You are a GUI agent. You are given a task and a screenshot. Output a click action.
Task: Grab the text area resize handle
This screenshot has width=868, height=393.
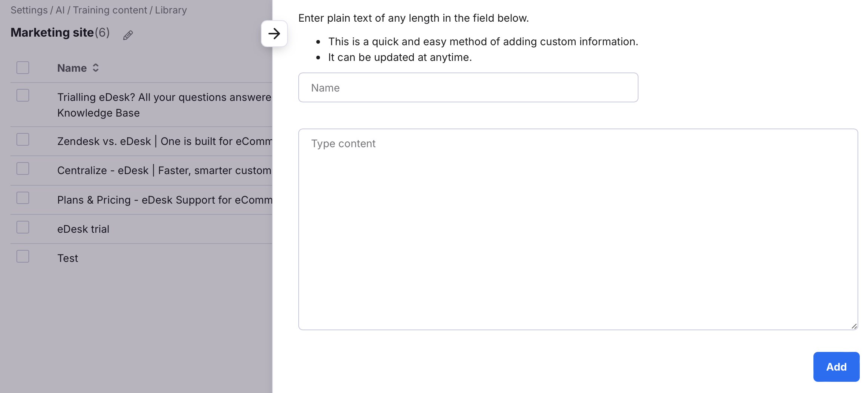pos(854,326)
